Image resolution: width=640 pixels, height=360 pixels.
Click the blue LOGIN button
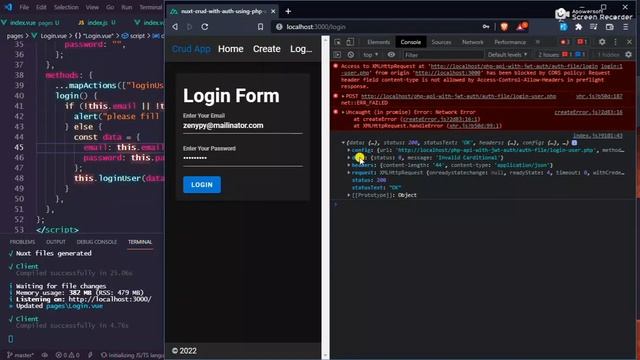pos(202,185)
